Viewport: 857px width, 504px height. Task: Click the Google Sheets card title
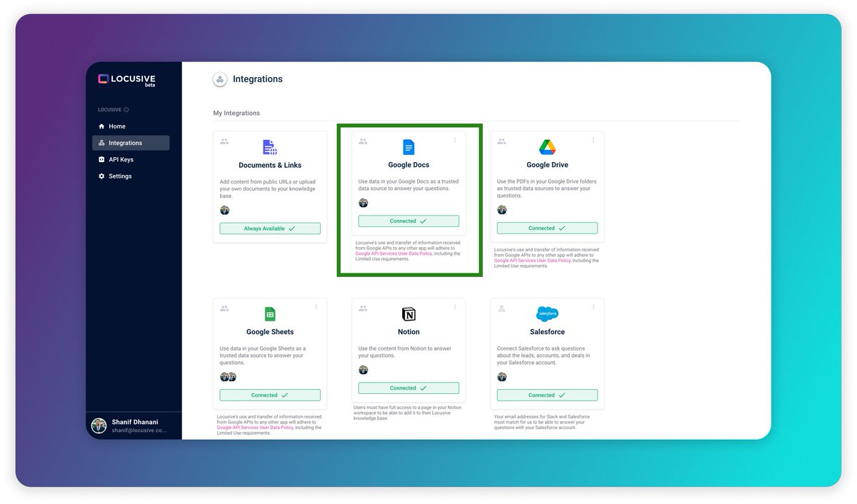coord(270,332)
